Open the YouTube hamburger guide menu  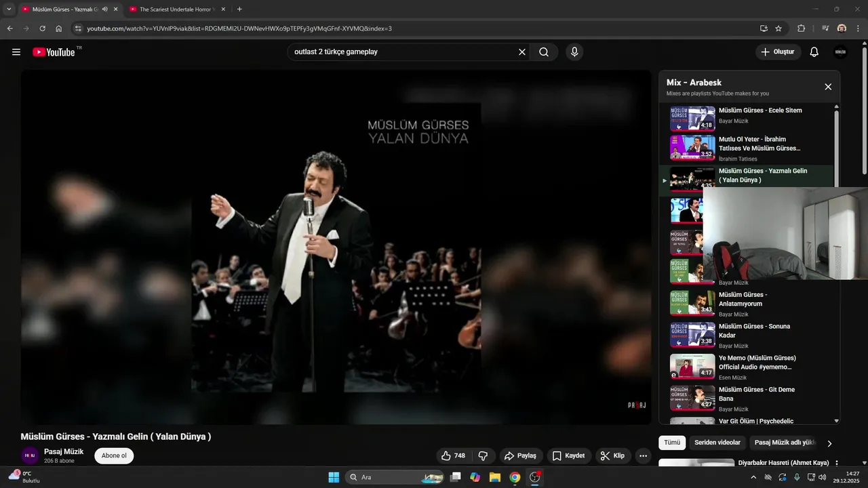click(x=16, y=52)
